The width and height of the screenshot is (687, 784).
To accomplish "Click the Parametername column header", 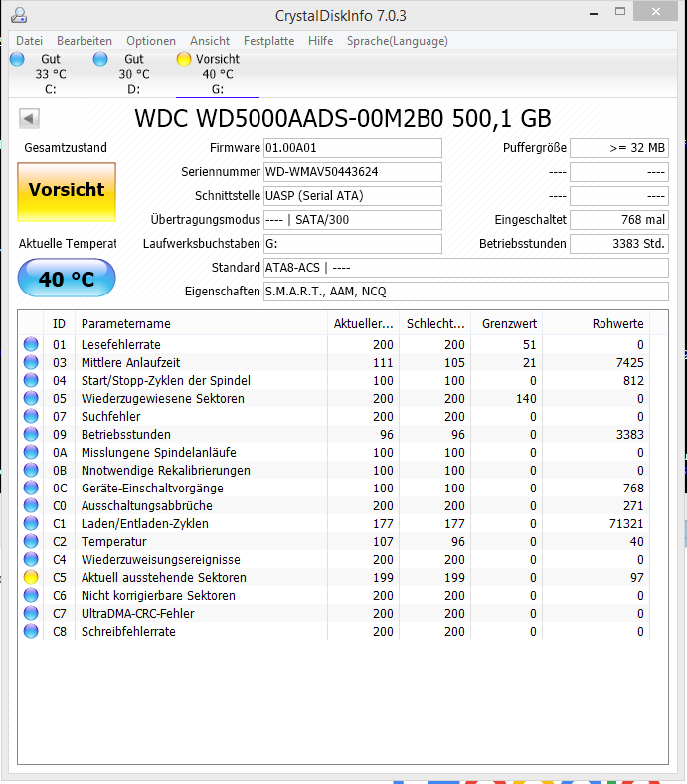I will (x=202, y=324).
